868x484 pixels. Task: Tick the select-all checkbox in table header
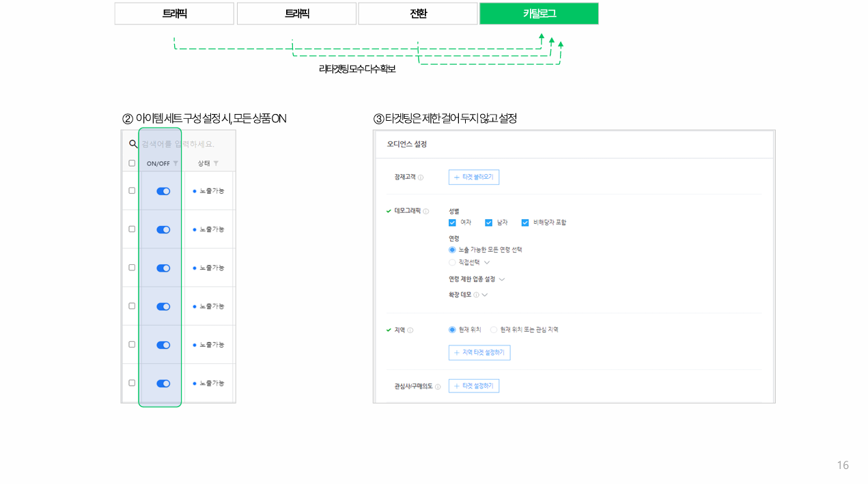(132, 163)
